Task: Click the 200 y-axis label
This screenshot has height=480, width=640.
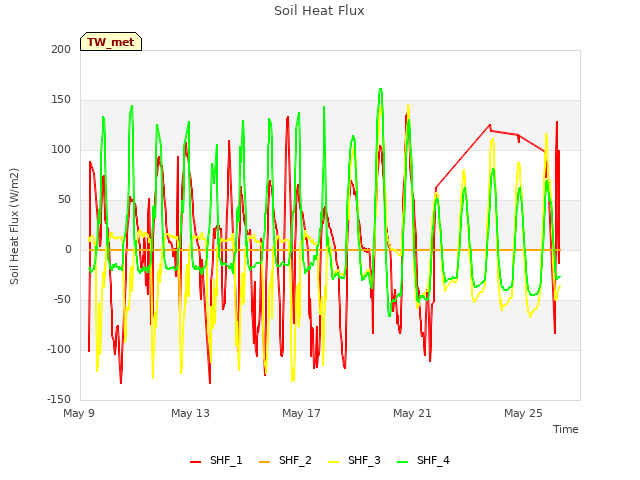Action: [61, 49]
